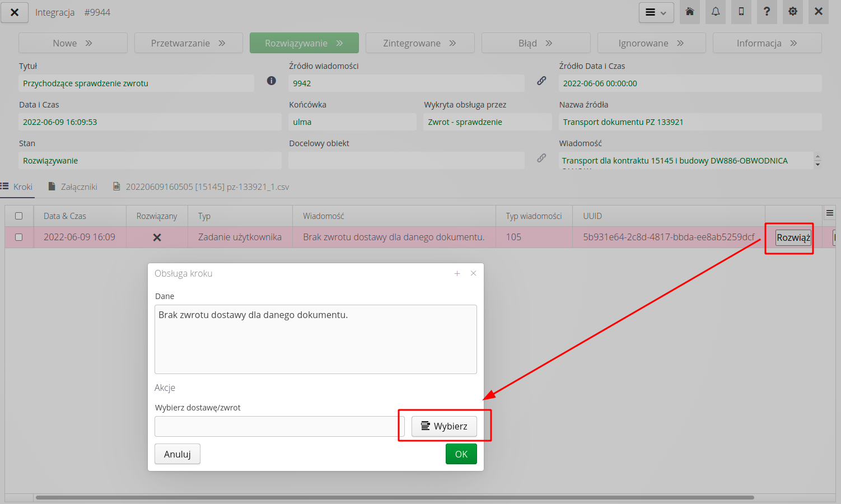Open help using the question mark icon
841x504 pixels.
[767, 12]
